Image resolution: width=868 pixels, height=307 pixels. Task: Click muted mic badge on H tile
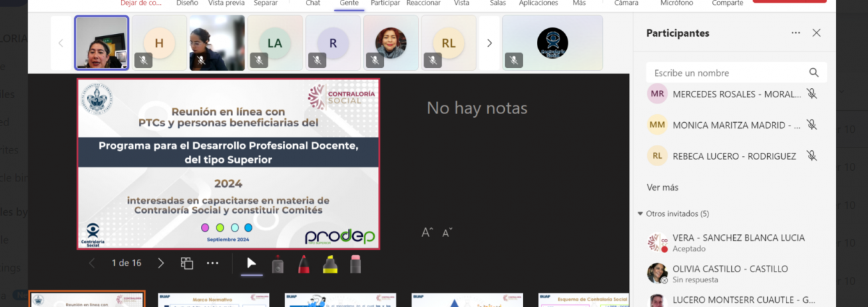coord(143,61)
